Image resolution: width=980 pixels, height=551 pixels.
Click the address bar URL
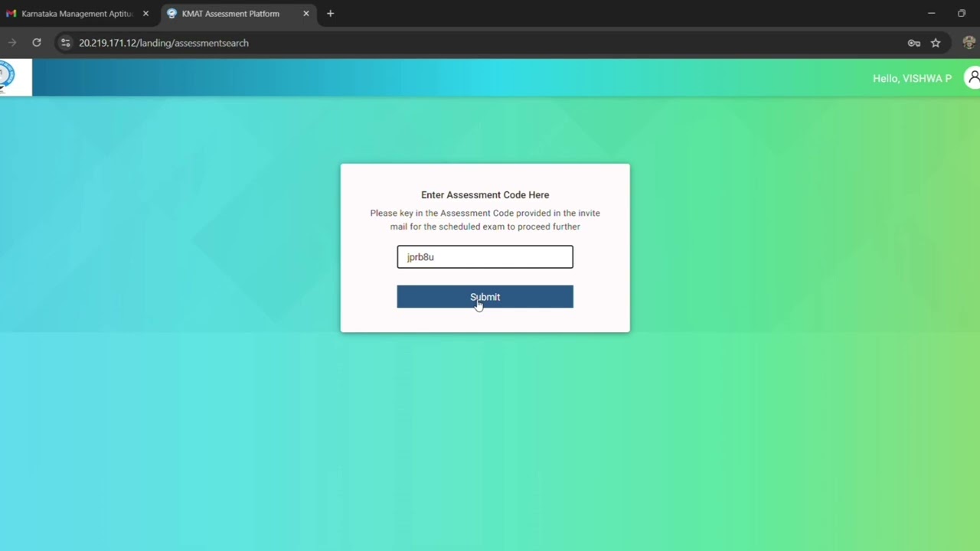[x=164, y=43]
